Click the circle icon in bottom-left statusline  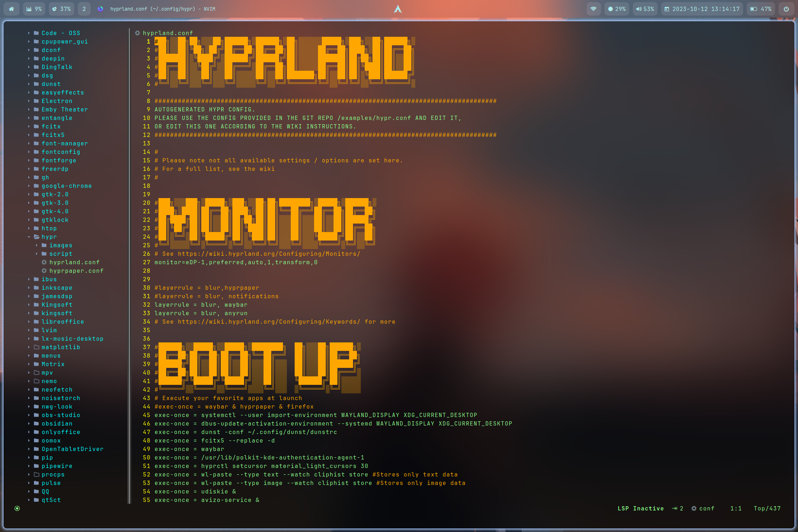[x=17, y=508]
